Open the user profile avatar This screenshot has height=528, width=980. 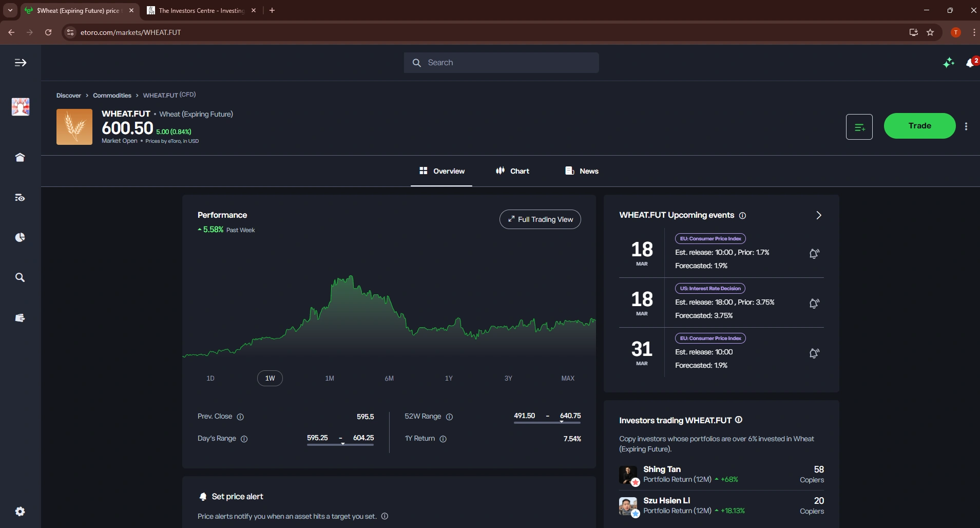21,107
